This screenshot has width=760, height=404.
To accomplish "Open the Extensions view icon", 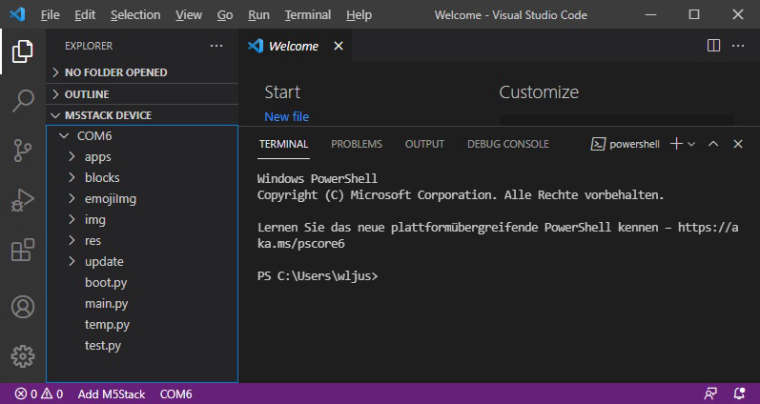I will coord(22,250).
